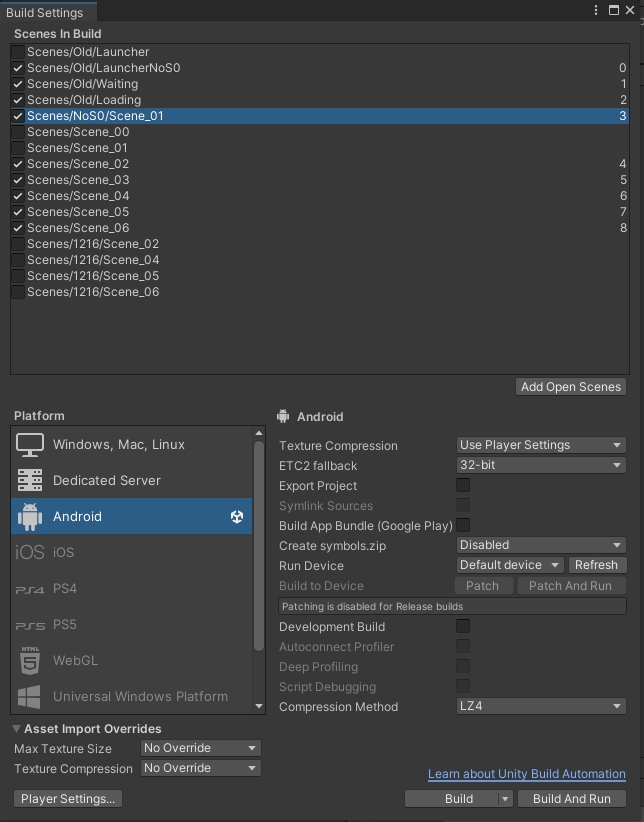
Task: Open the Texture Compression Use Player Settings dropdown
Action: pos(540,446)
